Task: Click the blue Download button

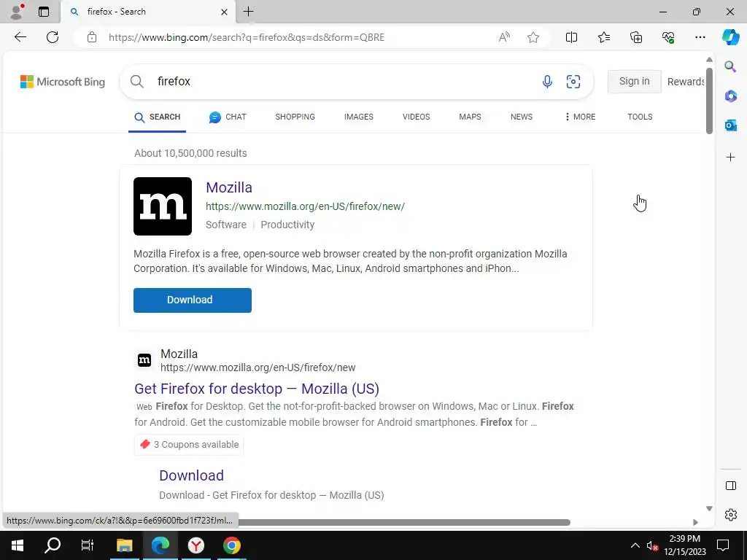Action: tap(193, 300)
